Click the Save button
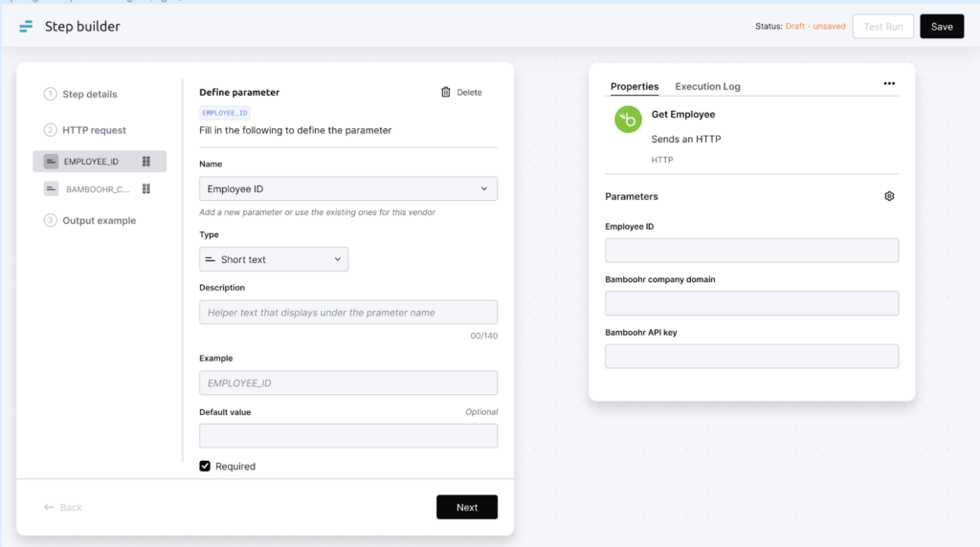Image resolution: width=980 pixels, height=547 pixels. [x=941, y=27]
